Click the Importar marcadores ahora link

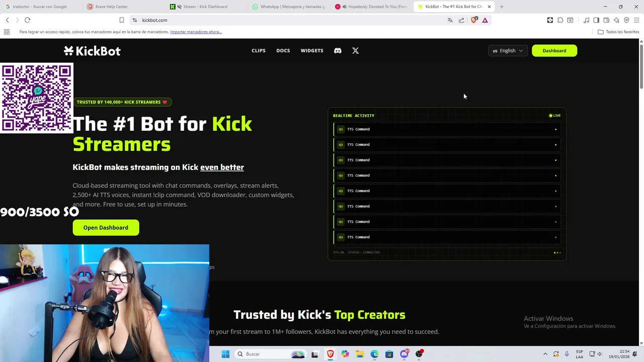(196, 32)
